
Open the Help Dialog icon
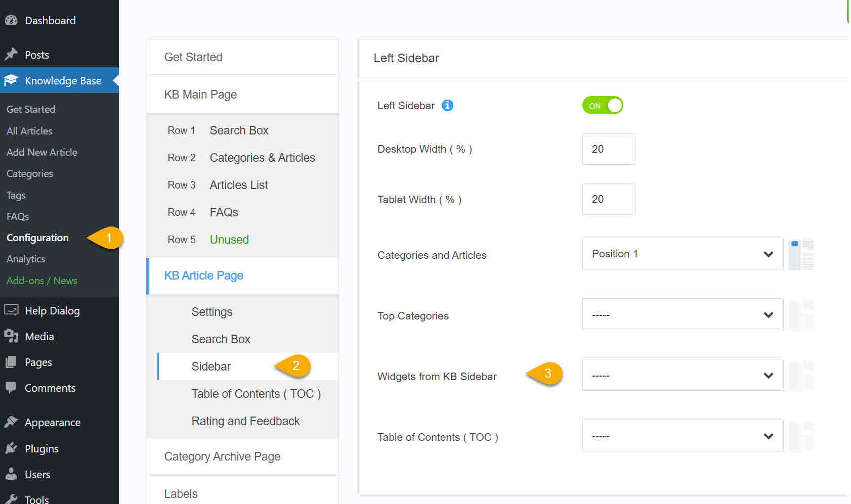click(x=11, y=310)
